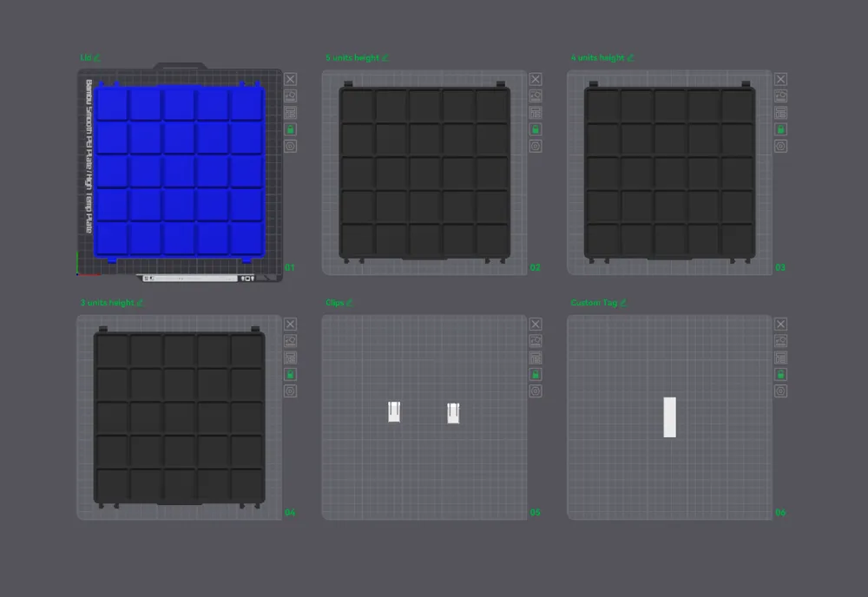Click plate number 03 label
Image resolution: width=868 pixels, height=597 pixels.
pyautogui.click(x=780, y=268)
